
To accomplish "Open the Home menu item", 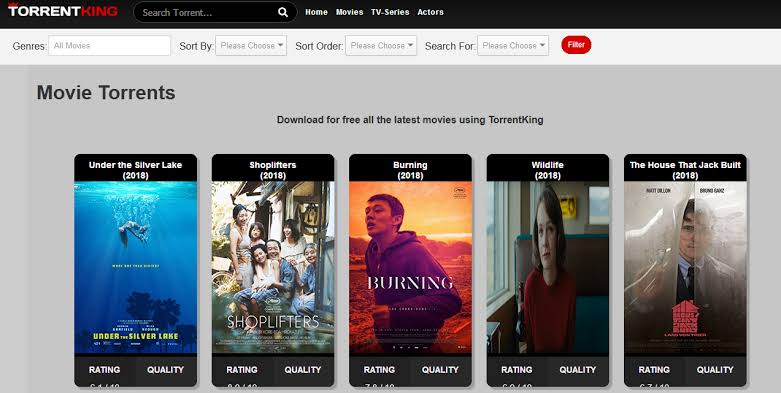I will 316,12.
